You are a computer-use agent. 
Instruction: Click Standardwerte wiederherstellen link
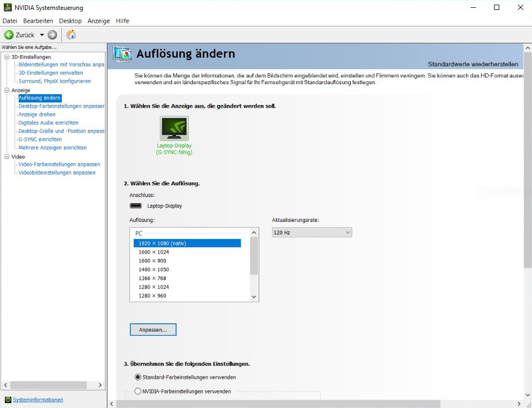(x=473, y=64)
